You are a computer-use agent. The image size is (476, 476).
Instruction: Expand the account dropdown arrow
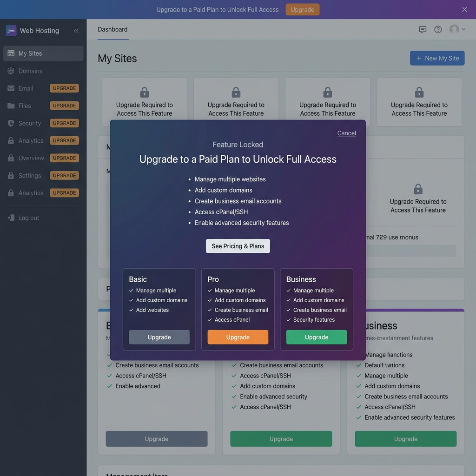click(x=463, y=29)
